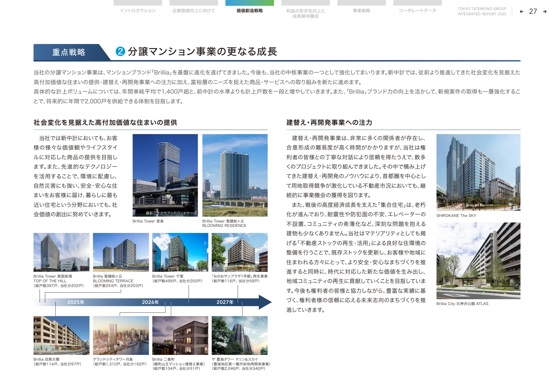Open the イントロダクション tab
The width and height of the screenshot is (554, 392).
[138, 11]
